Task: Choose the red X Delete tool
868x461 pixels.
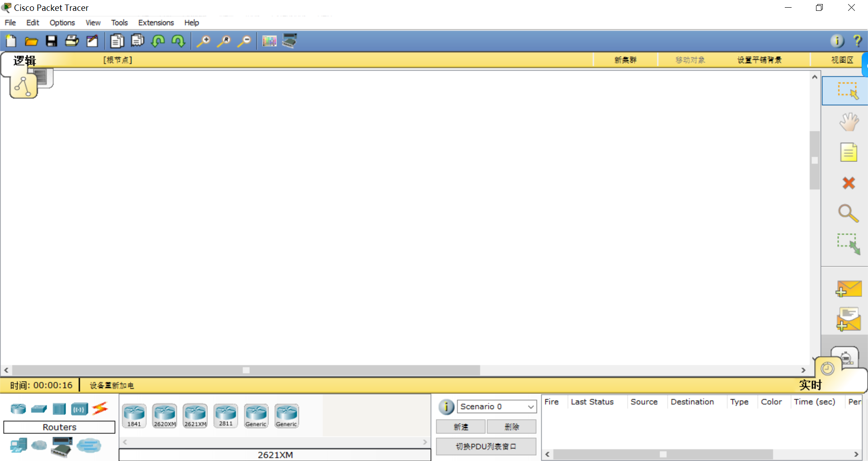Action: click(x=849, y=183)
